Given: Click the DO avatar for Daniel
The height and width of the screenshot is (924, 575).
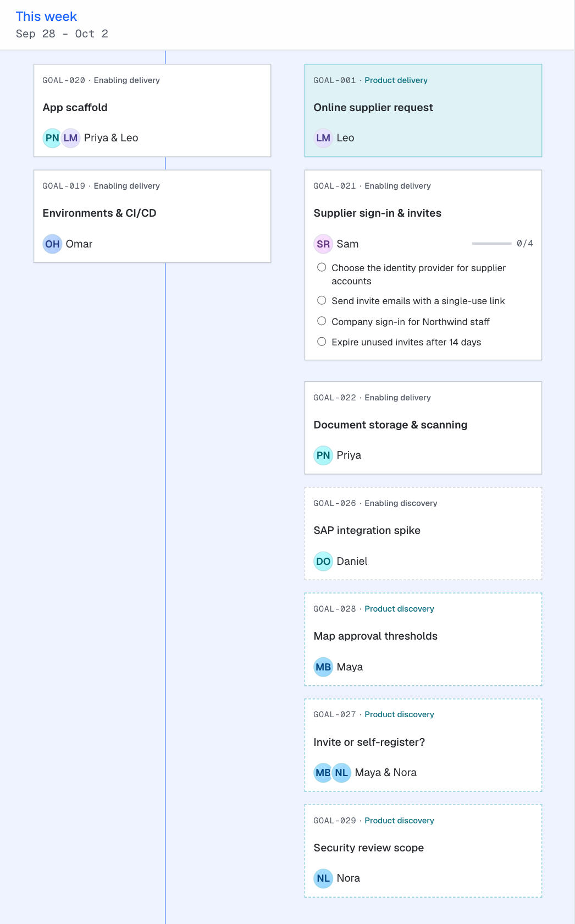Looking at the screenshot, I should [323, 561].
